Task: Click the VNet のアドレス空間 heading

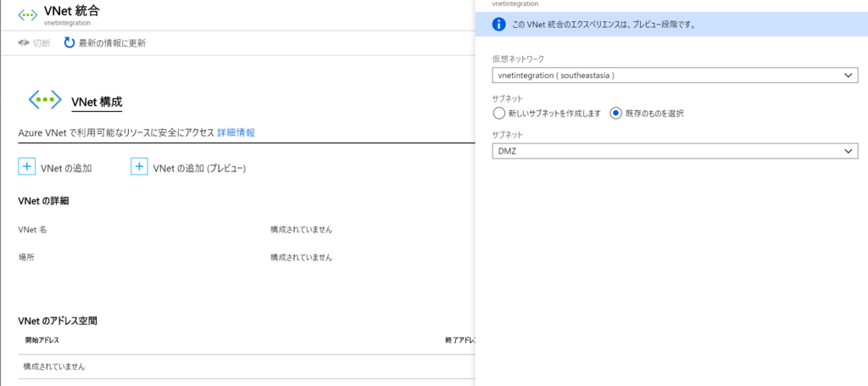Action: [x=58, y=321]
